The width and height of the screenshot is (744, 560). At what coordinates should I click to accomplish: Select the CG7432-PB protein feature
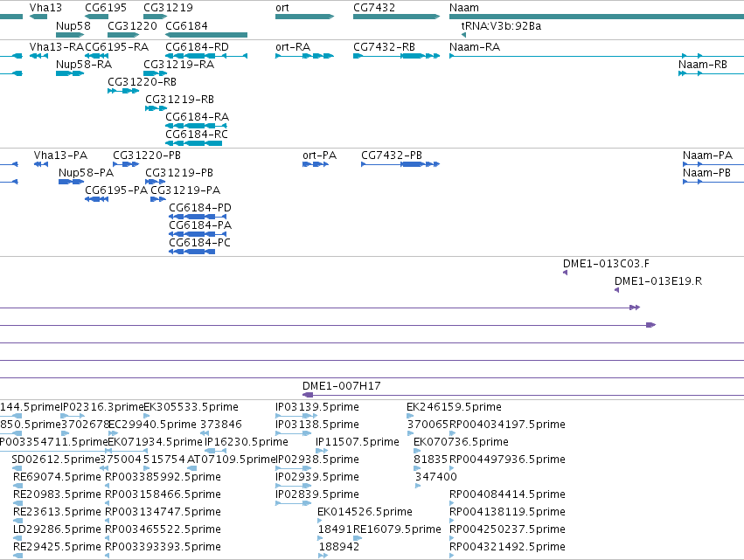[x=400, y=164]
